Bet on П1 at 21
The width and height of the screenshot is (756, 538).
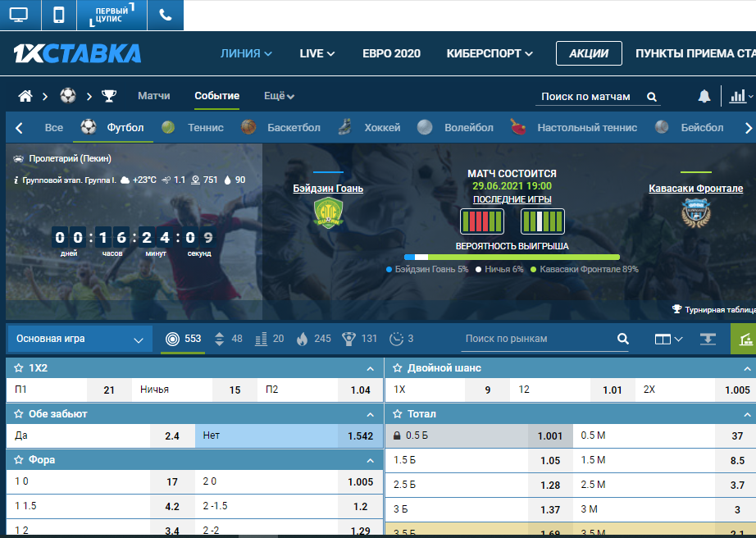[x=70, y=390]
